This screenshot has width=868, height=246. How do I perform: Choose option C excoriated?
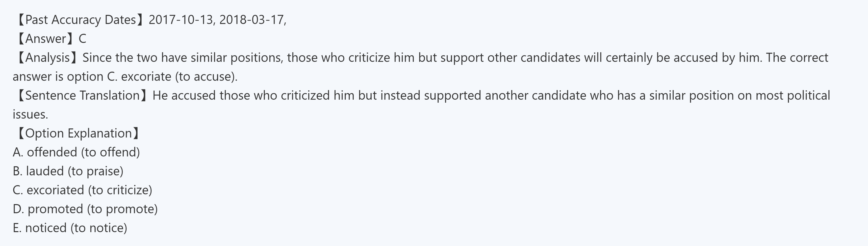tap(55, 190)
